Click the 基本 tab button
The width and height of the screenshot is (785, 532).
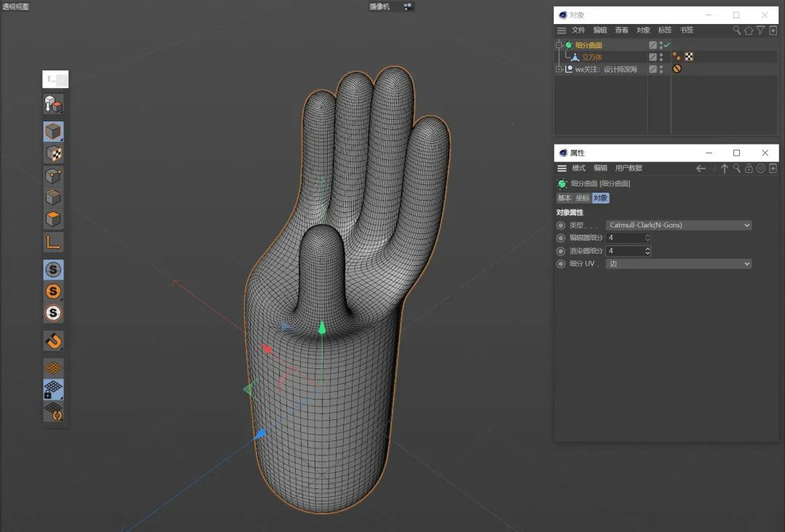[564, 198]
